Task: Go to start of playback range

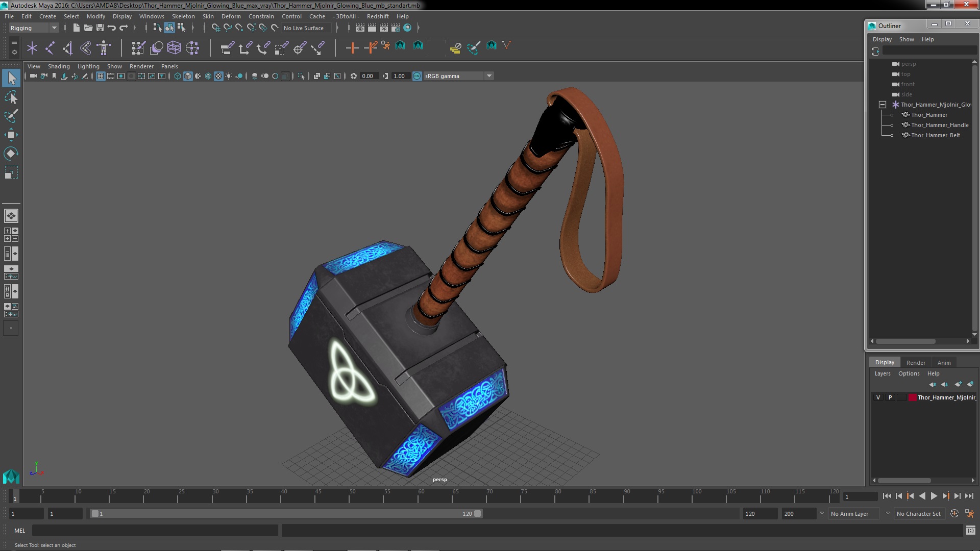Action: click(887, 496)
